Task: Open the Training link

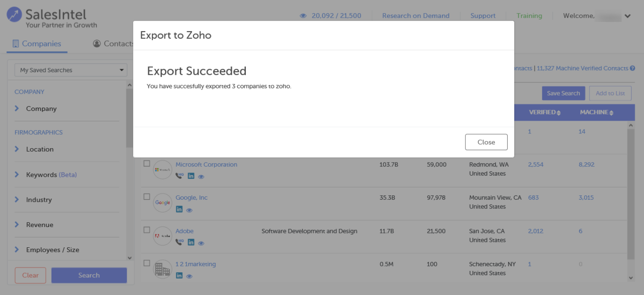Action: 529,16
